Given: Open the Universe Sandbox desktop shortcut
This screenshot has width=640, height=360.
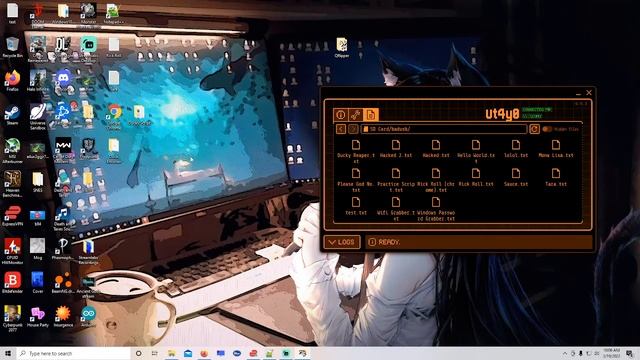Looking at the screenshot, I should tap(38, 117).
